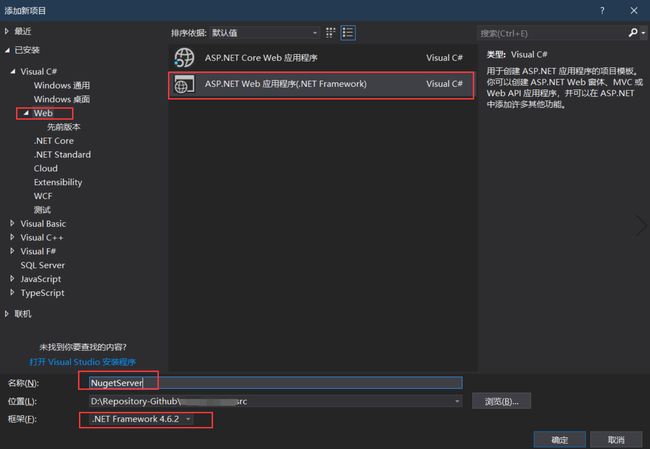Open the location path dropdown arrow
This screenshot has height=449, width=650.
(x=457, y=401)
